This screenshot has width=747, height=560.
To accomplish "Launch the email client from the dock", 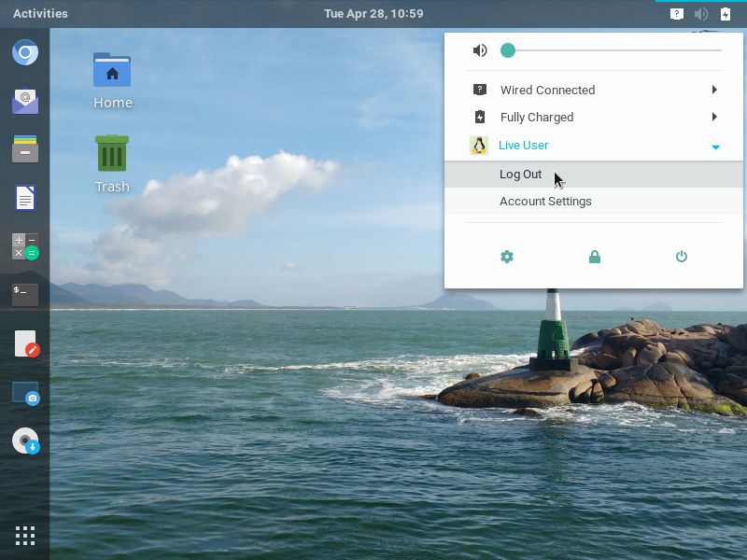I will (25, 102).
